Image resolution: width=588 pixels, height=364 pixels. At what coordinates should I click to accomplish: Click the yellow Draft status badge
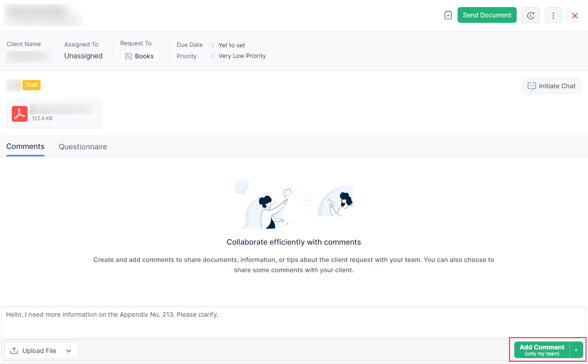pos(32,85)
